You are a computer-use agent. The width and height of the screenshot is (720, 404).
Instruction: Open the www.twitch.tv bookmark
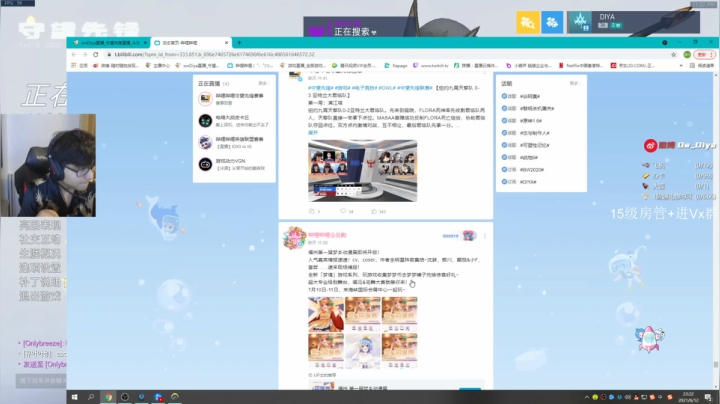coord(431,66)
